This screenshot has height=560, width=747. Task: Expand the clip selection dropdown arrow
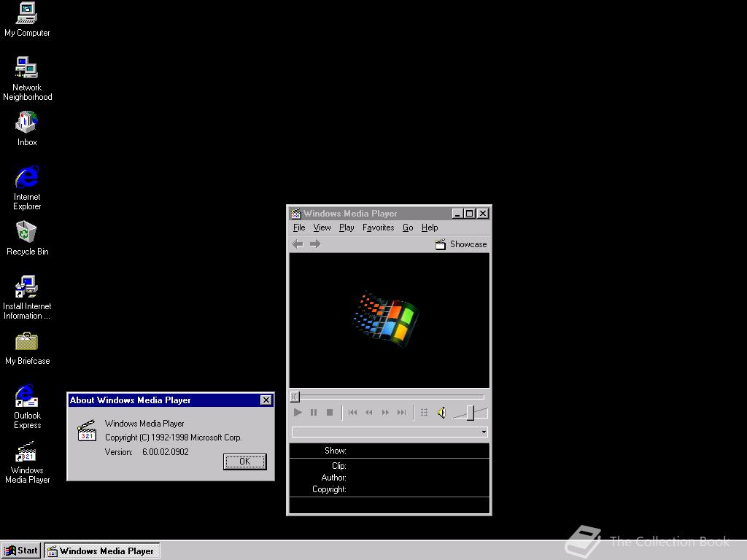[484, 432]
